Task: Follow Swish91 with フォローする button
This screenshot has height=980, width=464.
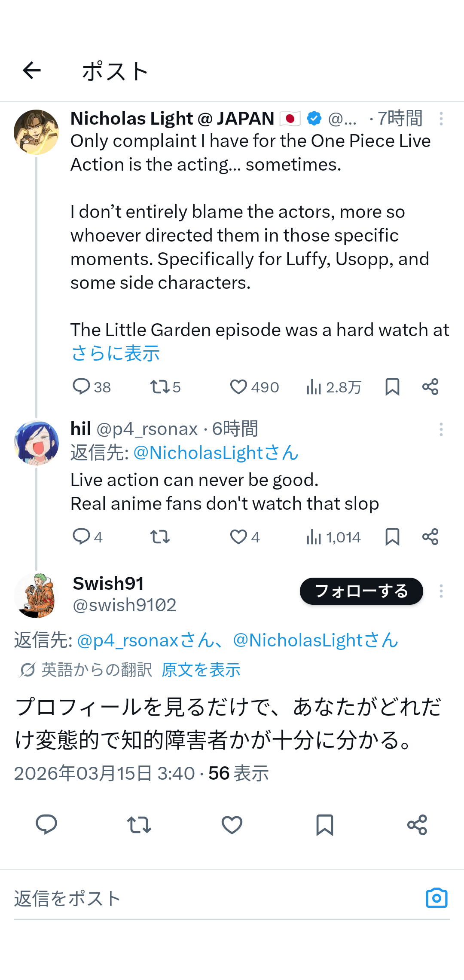Action: pos(361,591)
